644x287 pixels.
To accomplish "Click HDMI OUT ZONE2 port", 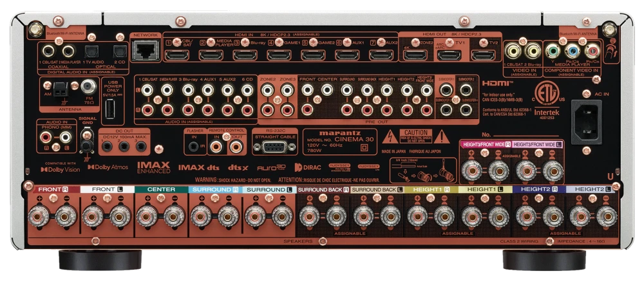I will (415, 55).
